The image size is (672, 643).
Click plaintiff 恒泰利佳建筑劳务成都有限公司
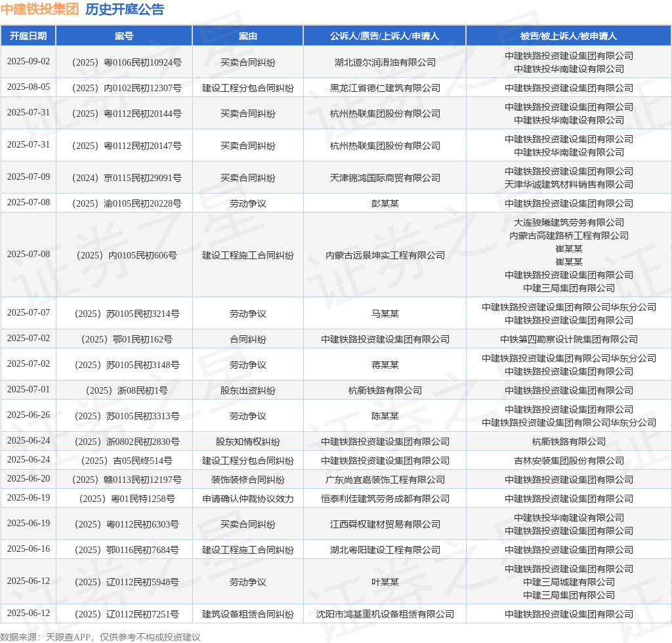pos(385,499)
